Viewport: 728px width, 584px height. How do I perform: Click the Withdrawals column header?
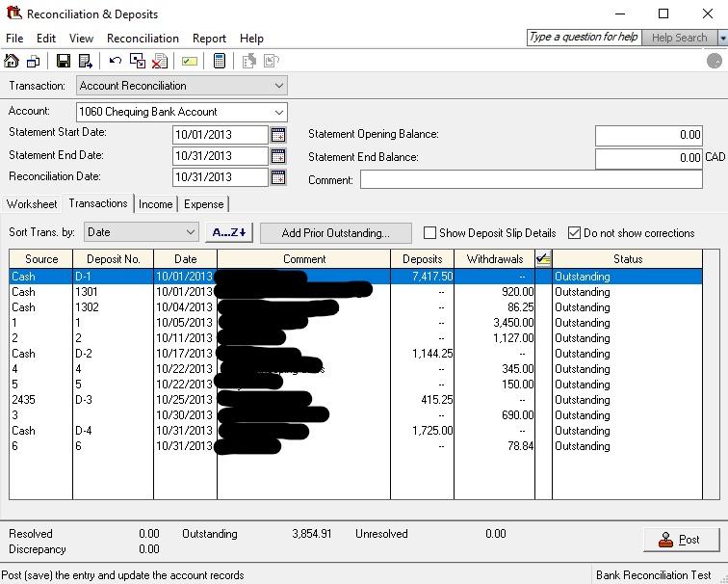(x=494, y=259)
